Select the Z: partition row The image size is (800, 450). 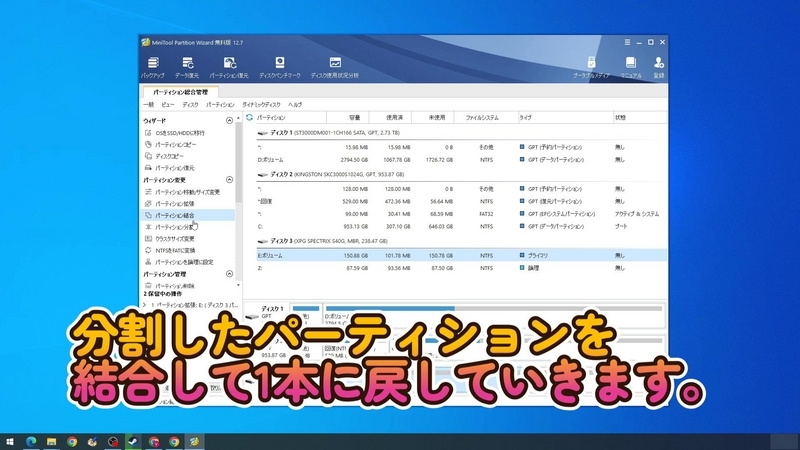click(x=461, y=268)
